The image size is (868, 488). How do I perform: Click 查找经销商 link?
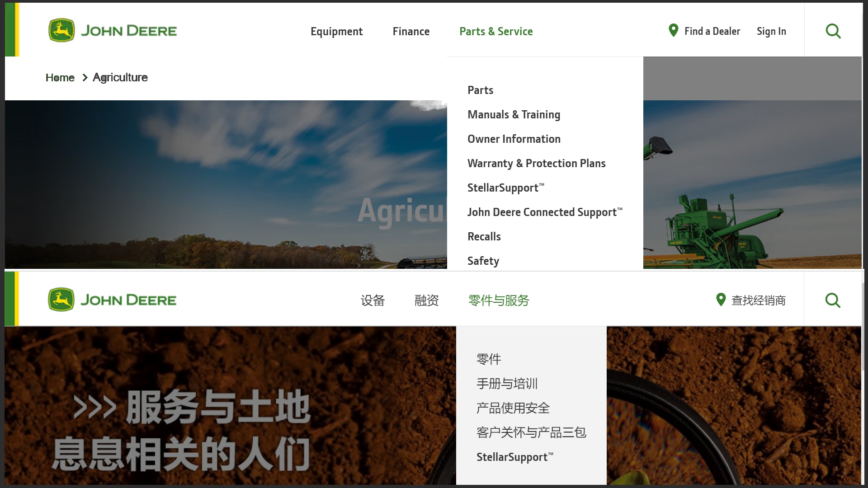point(759,300)
